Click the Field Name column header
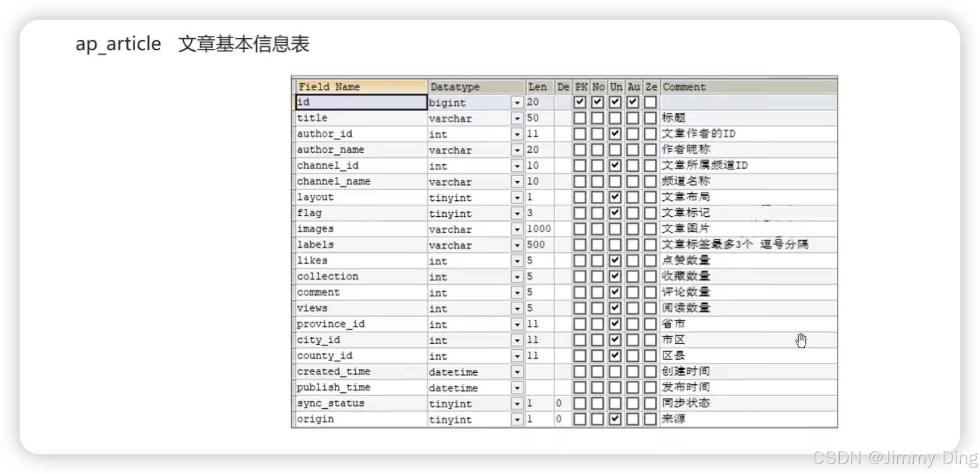980x474 pixels. point(361,86)
